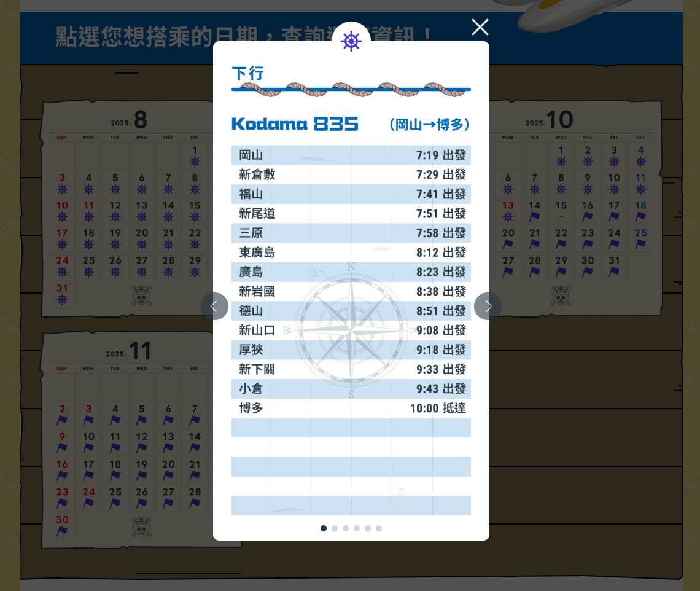Click the 2025.11 calendar month heading

pos(128,351)
